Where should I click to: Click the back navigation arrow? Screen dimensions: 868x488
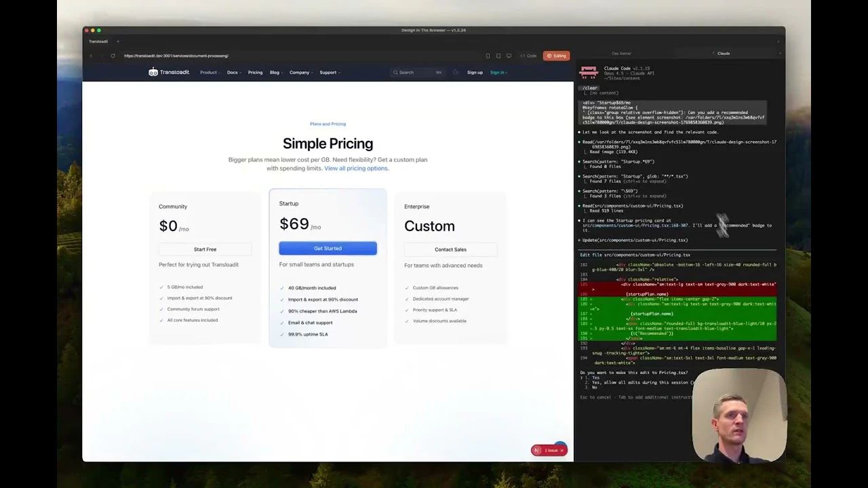pyautogui.click(x=91, y=56)
